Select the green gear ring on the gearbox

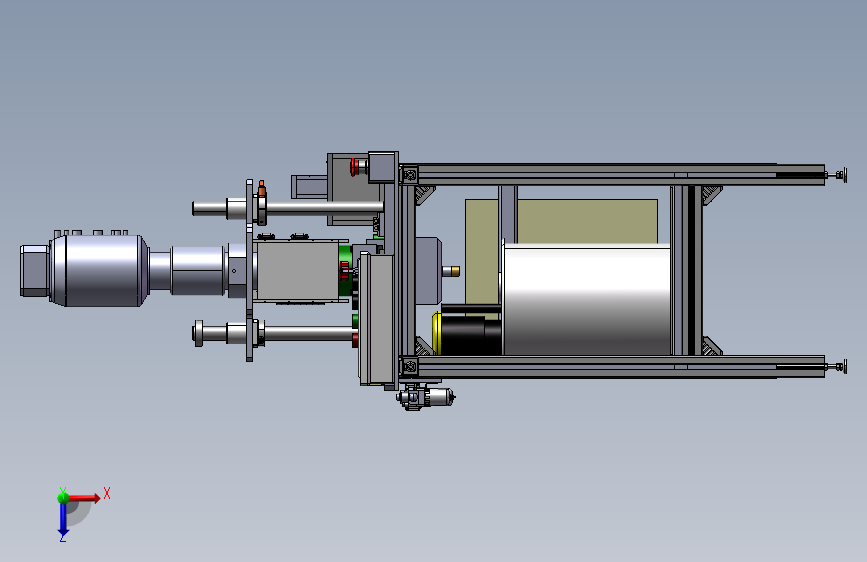344,270
